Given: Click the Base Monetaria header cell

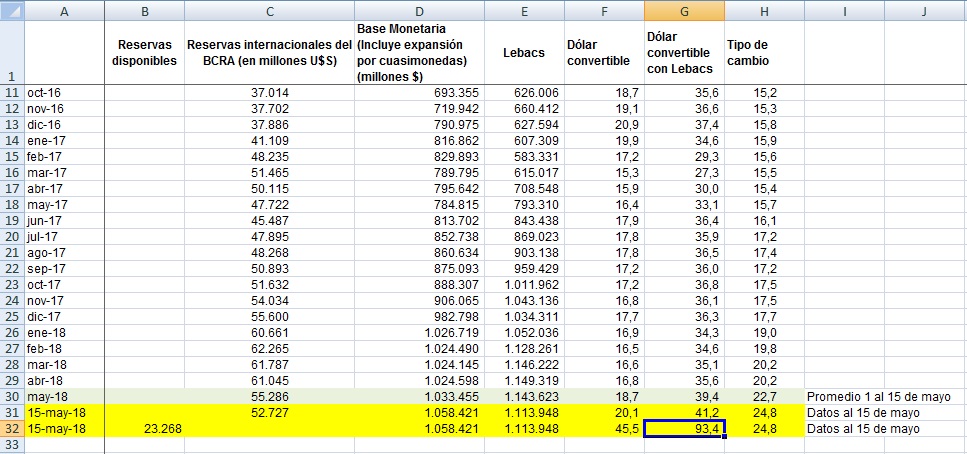Looking at the screenshot, I should pos(419,52).
